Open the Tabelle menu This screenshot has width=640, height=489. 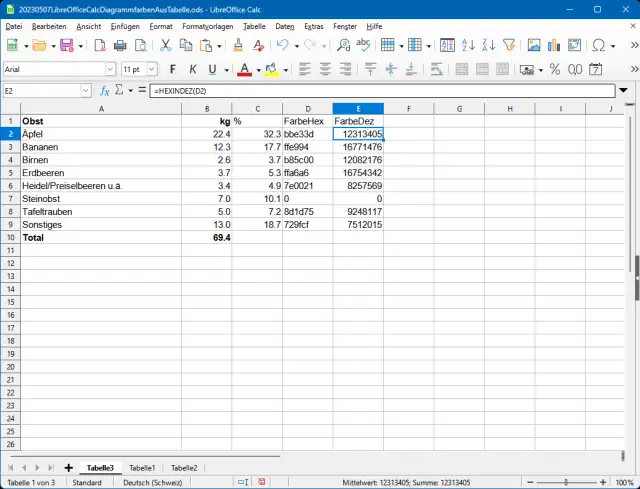(254, 25)
